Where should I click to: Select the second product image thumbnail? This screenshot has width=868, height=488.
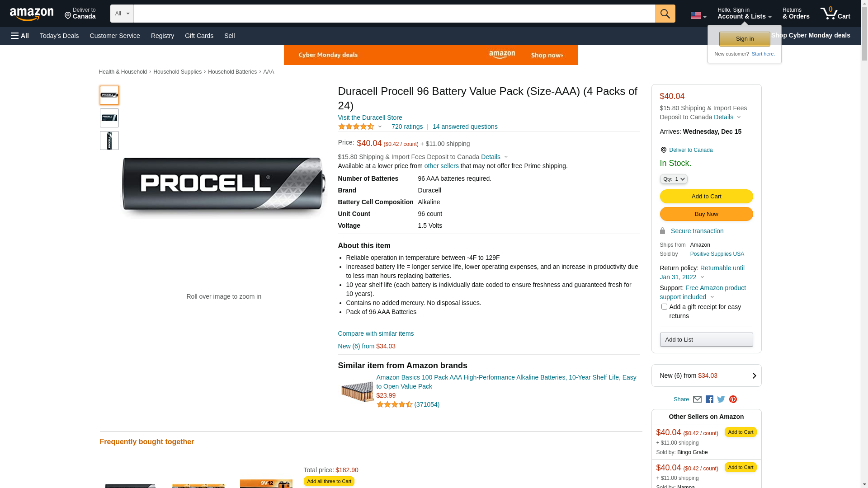109,118
